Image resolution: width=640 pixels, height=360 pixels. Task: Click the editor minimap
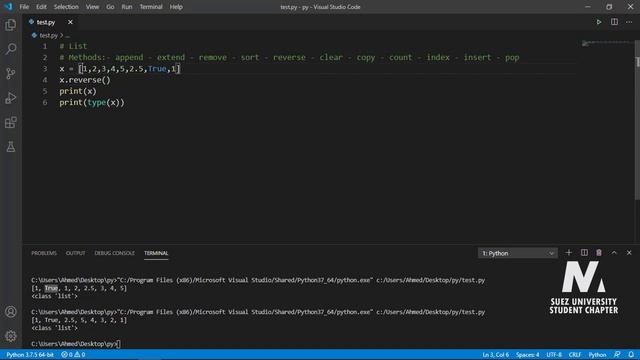[607, 44]
